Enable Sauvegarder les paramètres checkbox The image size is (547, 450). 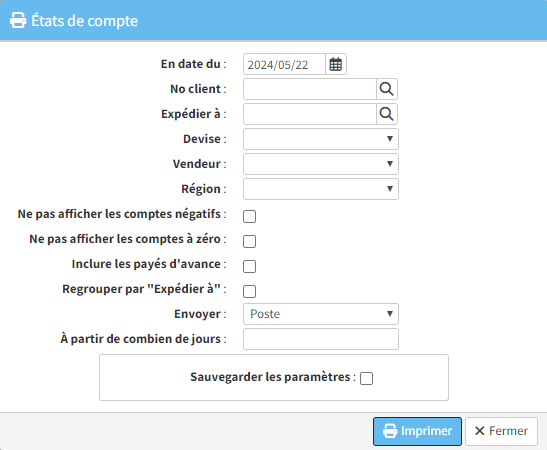tap(366, 378)
